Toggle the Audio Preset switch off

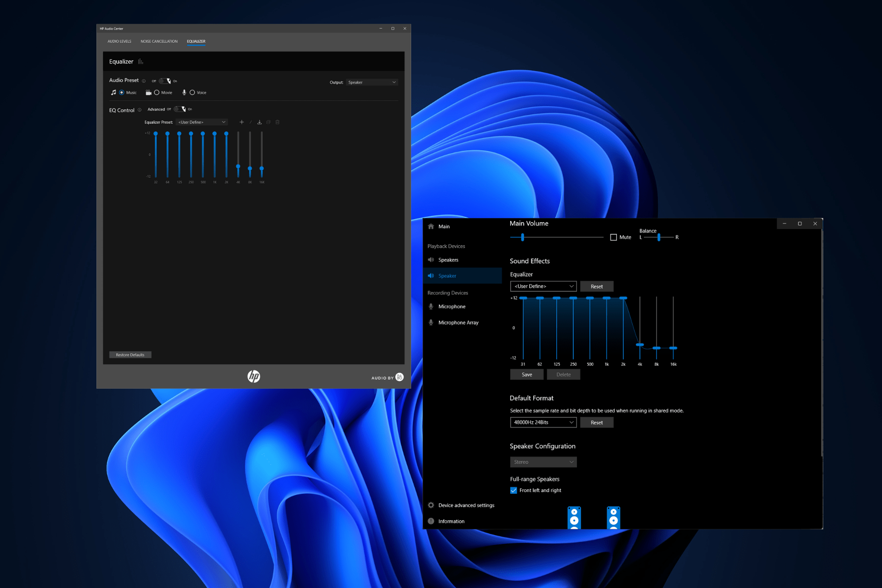[164, 80]
